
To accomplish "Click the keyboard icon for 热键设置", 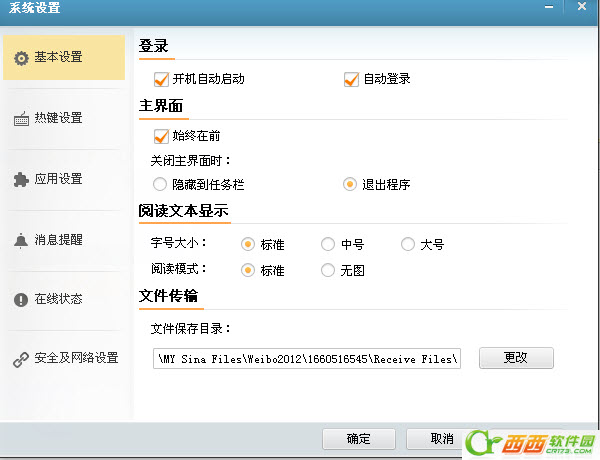I will pos(21,119).
